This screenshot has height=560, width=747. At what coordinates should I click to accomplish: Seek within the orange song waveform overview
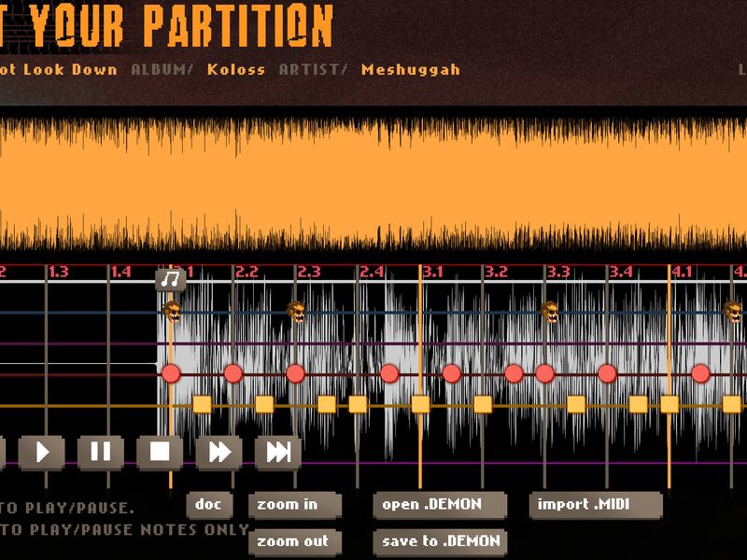click(x=373, y=183)
